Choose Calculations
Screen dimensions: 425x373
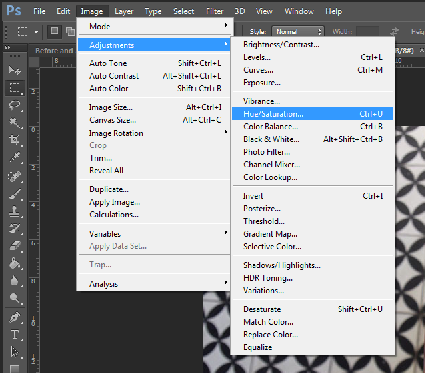click(x=154, y=214)
